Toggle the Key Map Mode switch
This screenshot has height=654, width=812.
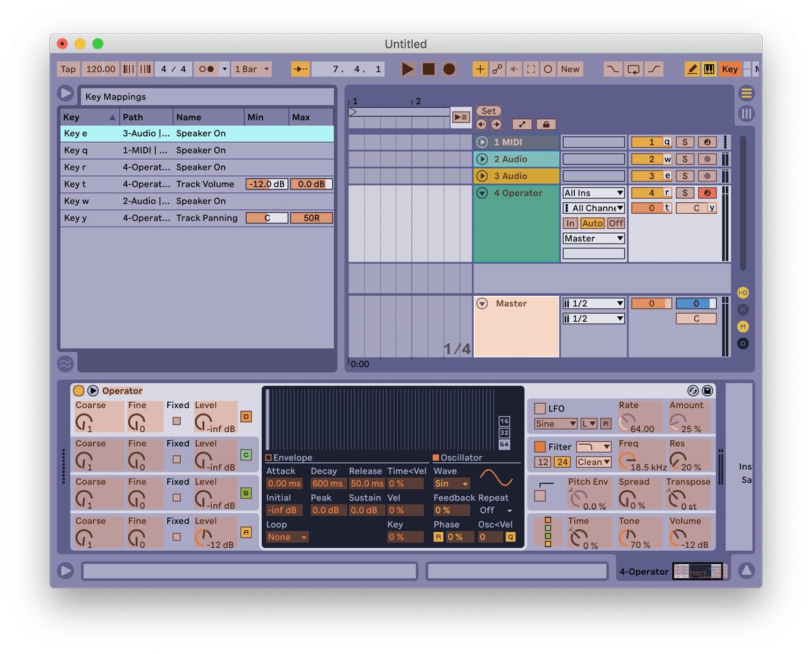point(729,69)
